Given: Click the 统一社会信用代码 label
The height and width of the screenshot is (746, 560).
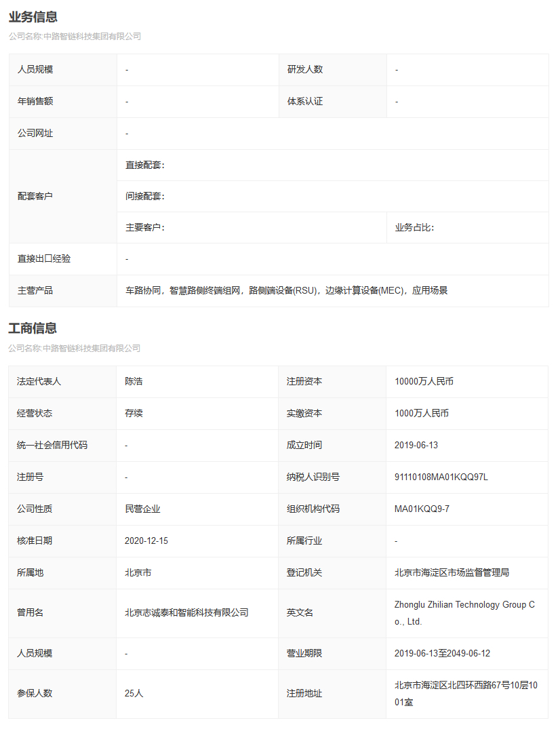Looking at the screenshot, I should click(52, 446).
